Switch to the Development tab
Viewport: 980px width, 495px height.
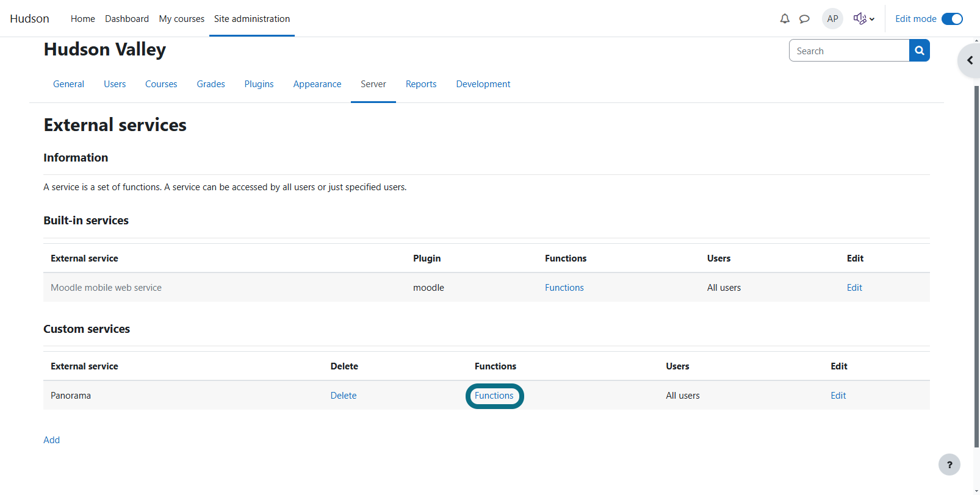[483, 84]
